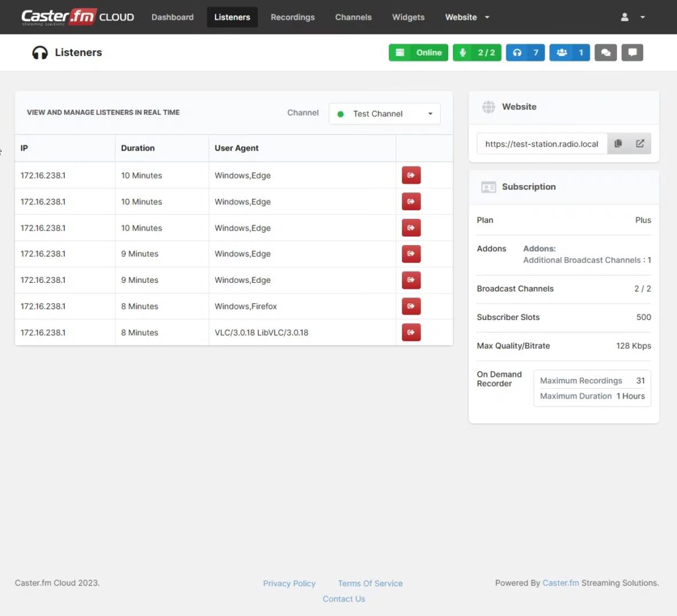Click the microphone 2/2 broadcast channels badge
This screenshot has width=677, height=616.
tap(477, 53)
